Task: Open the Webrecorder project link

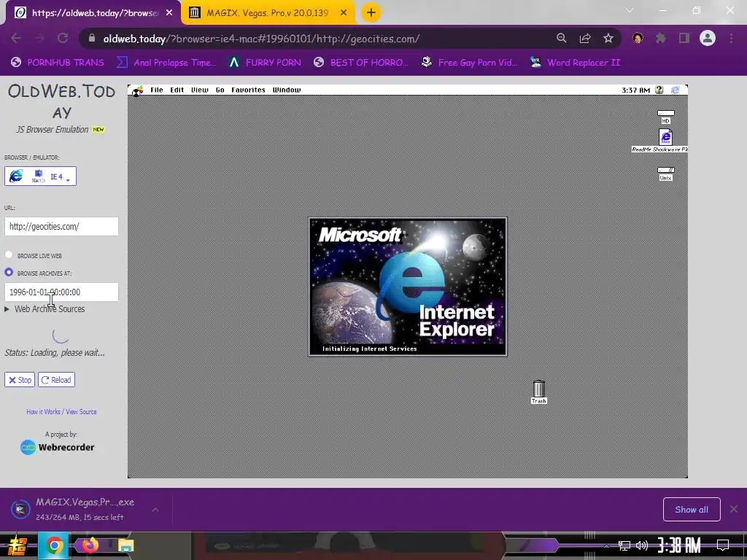Action: (x=57, y=447)
